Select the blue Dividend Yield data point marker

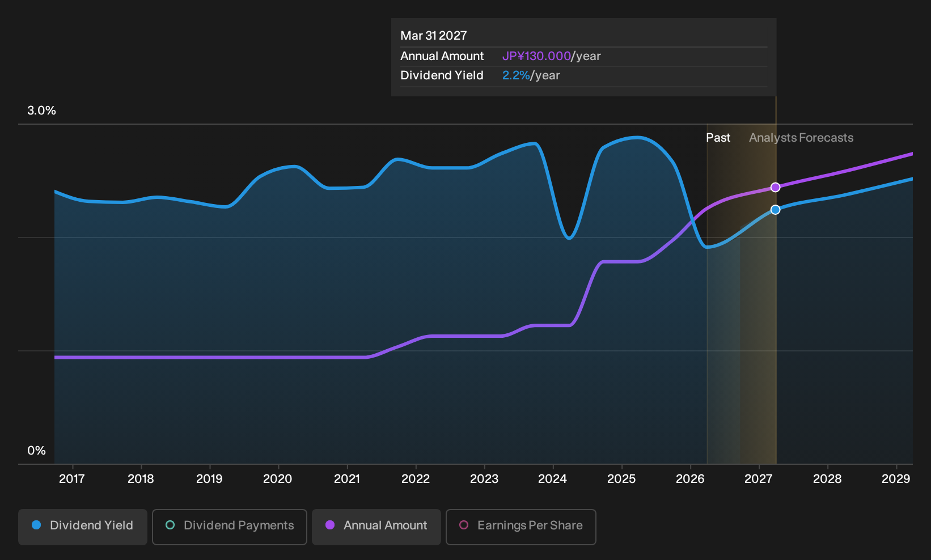(775, 210)
